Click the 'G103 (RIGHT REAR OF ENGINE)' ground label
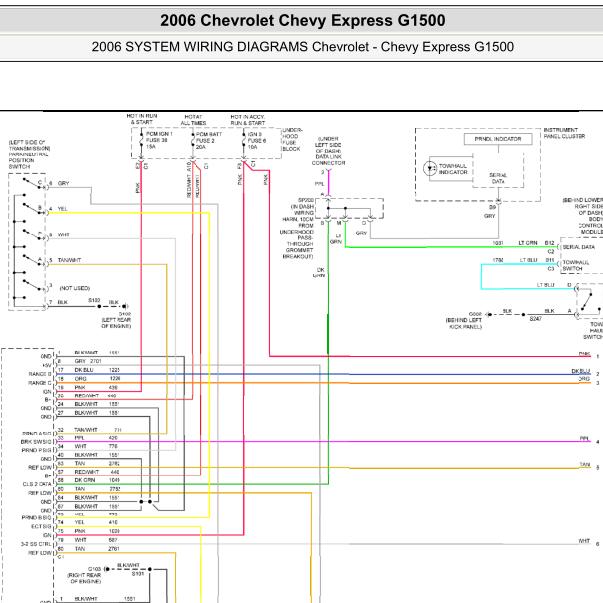The width and height of the screenshot is (603, 603). 85,575
